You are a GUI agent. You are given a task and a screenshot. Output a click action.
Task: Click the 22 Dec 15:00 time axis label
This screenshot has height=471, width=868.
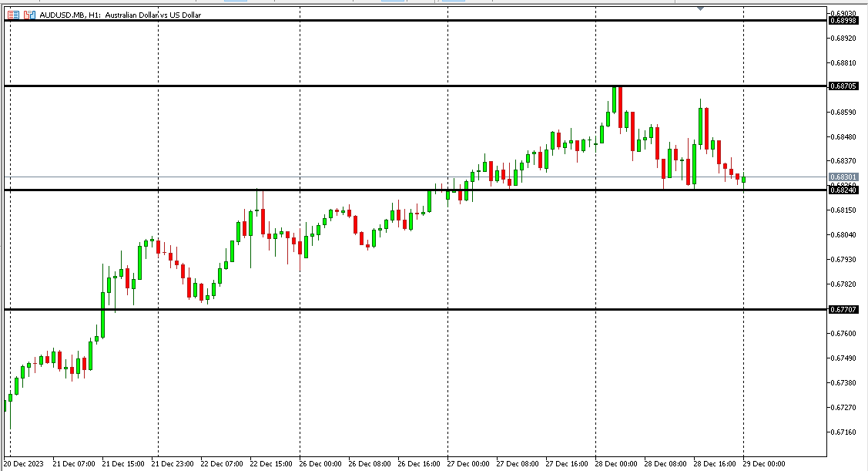[x=270, y=464]
